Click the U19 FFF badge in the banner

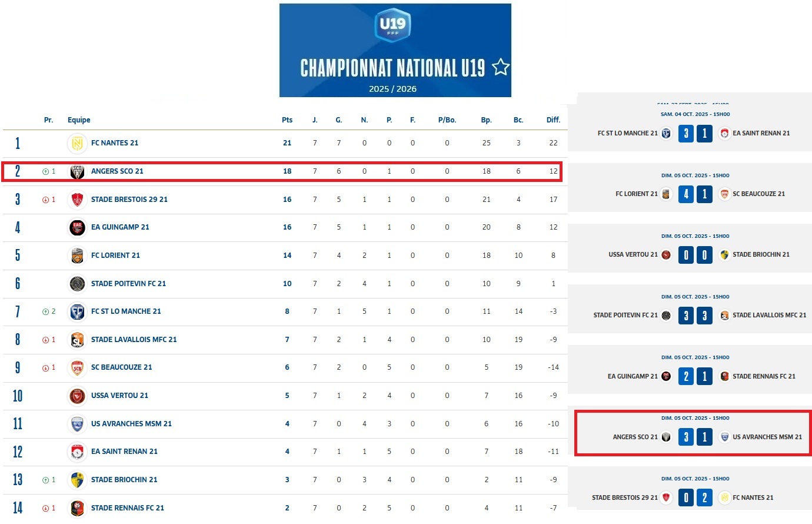392,25
